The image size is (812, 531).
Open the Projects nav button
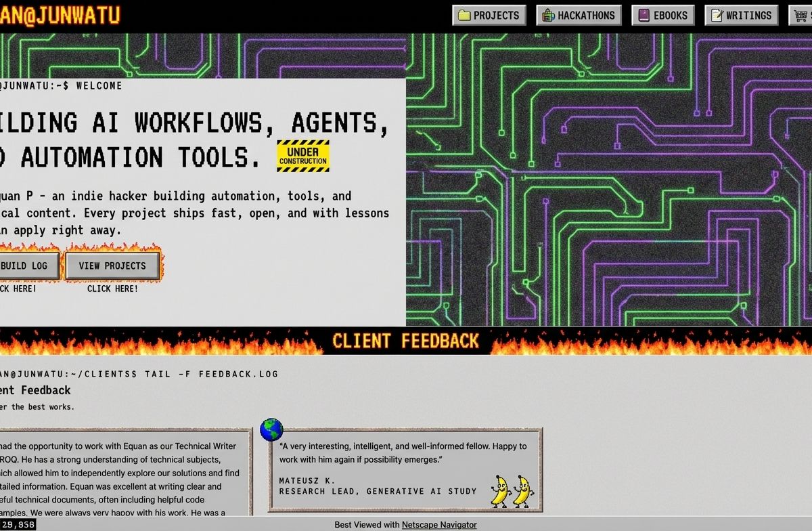[489, 15]
